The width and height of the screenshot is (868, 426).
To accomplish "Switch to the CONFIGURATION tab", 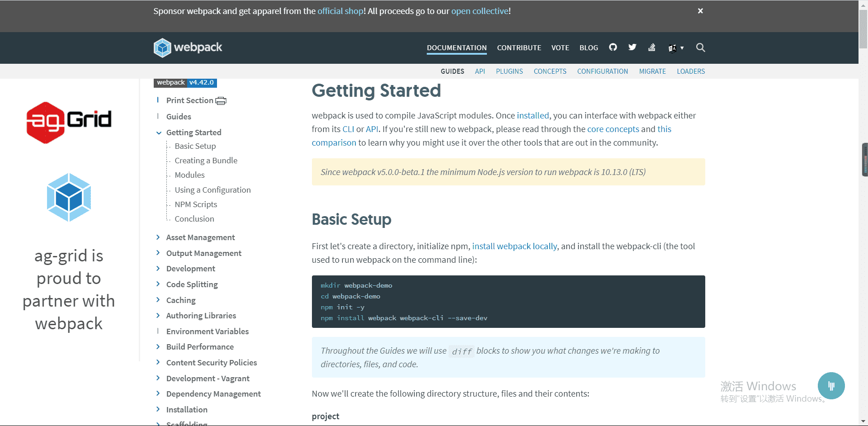I will click(x=602, y=71).
